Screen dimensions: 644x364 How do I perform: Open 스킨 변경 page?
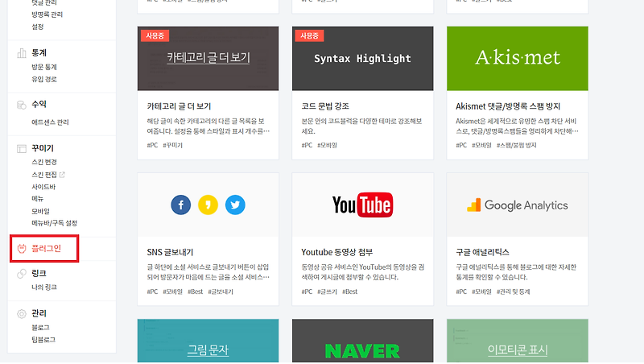point(44,162)
